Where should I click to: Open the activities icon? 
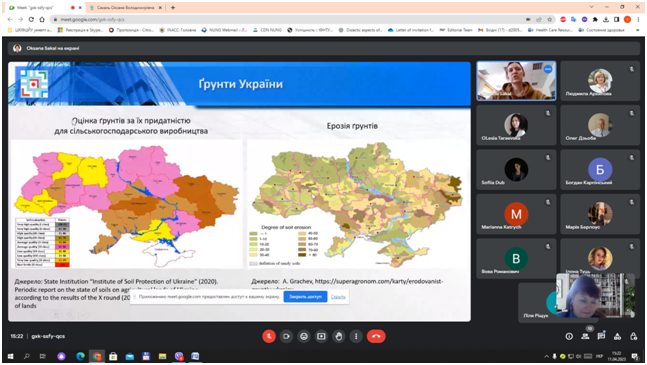coord(617,337)
